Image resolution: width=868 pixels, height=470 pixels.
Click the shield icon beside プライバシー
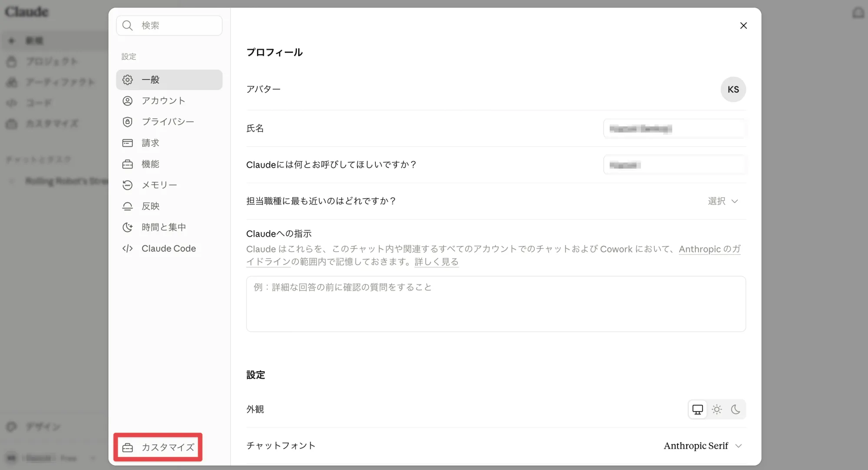click(x=128, y=122)
